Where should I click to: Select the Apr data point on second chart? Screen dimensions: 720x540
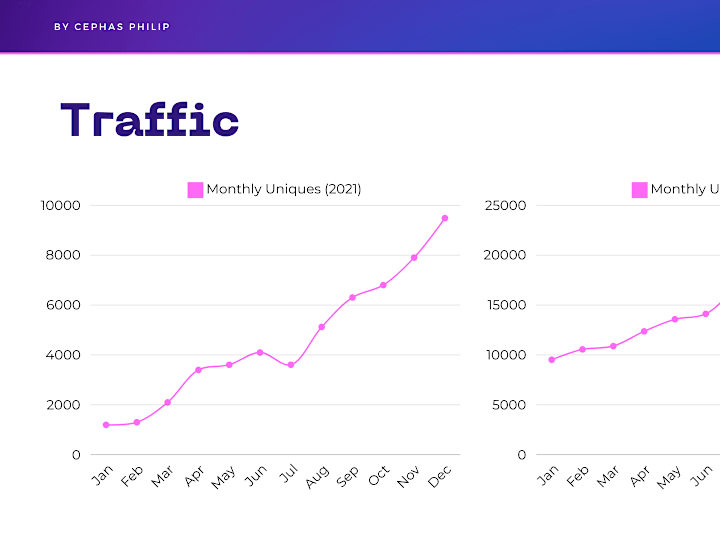tap(644, 331)
